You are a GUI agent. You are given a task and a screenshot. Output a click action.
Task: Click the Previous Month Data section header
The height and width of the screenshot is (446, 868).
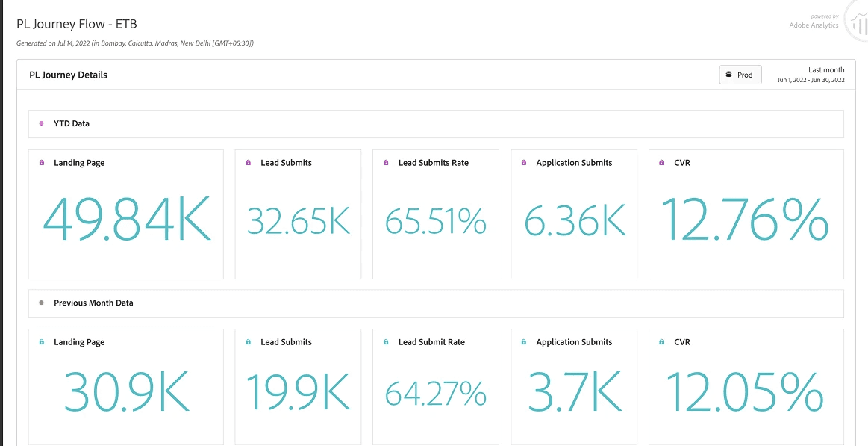point(436,303)
